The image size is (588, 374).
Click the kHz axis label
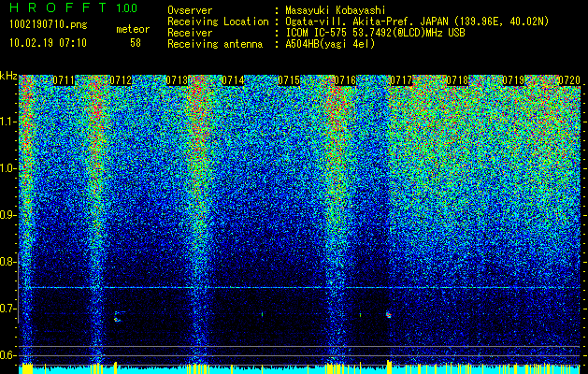pyautogui.click(x=8, y=76)
